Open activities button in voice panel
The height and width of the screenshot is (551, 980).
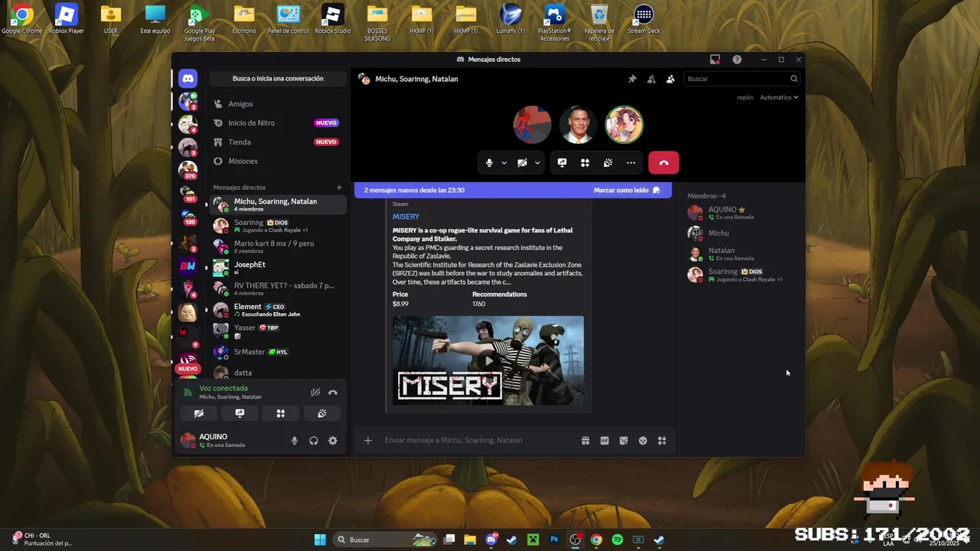click(281, 413)
